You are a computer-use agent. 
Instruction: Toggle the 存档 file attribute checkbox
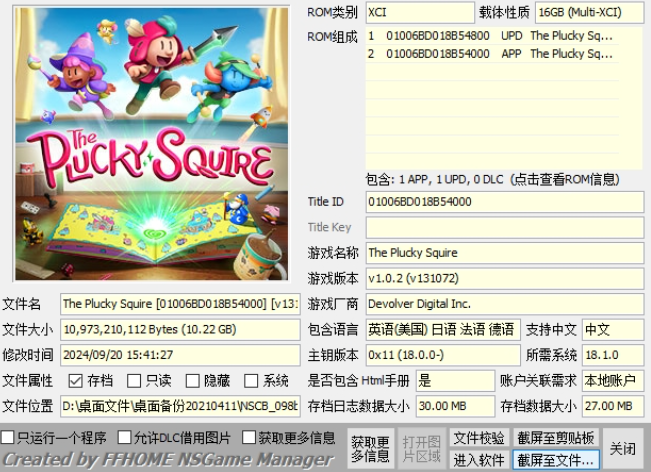75,381
